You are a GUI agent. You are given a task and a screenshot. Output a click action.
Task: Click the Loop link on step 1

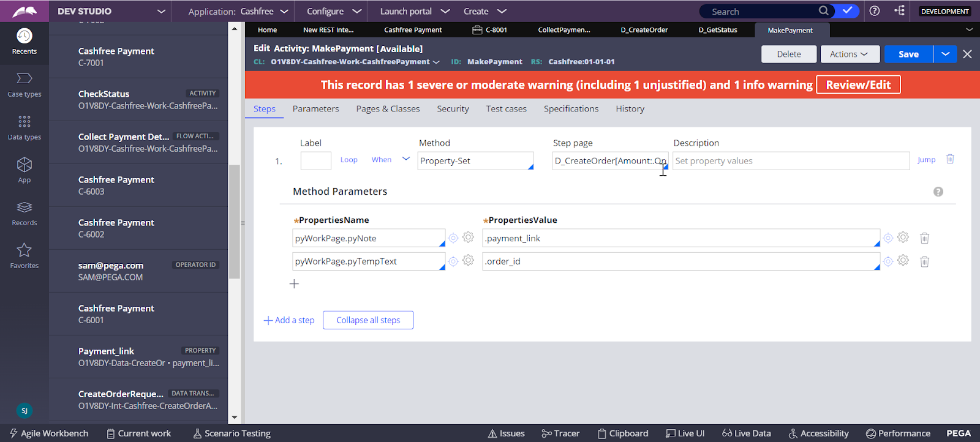pos(349,160)
